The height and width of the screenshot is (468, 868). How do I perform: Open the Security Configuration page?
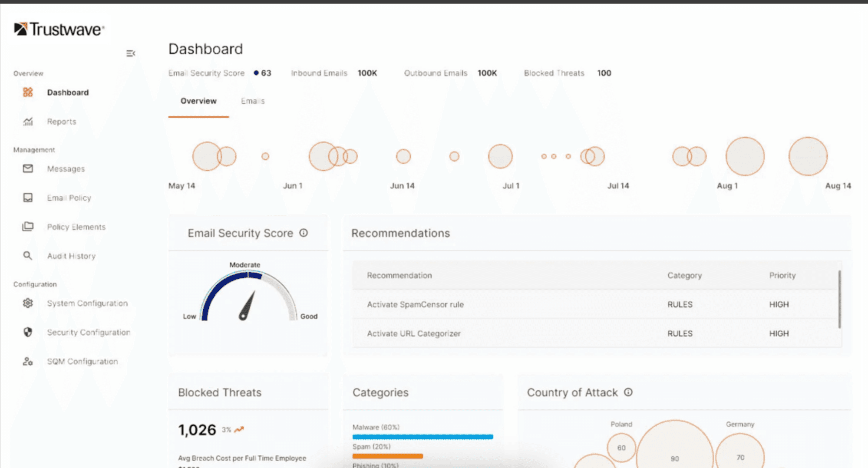(x=89, y=332)
